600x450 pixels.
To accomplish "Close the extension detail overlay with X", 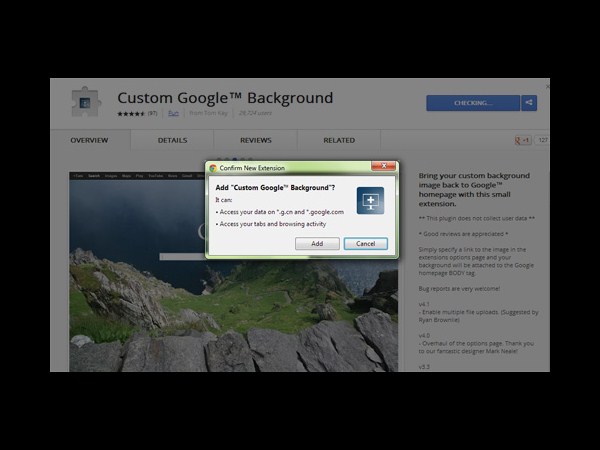I will [547, 87].
